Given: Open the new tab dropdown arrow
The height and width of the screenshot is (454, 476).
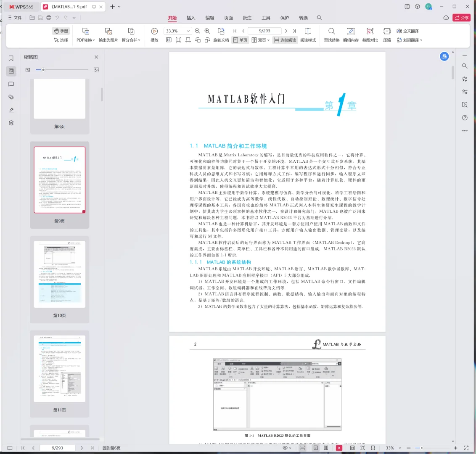Looking at the screenshot, I should pos(119,7).
